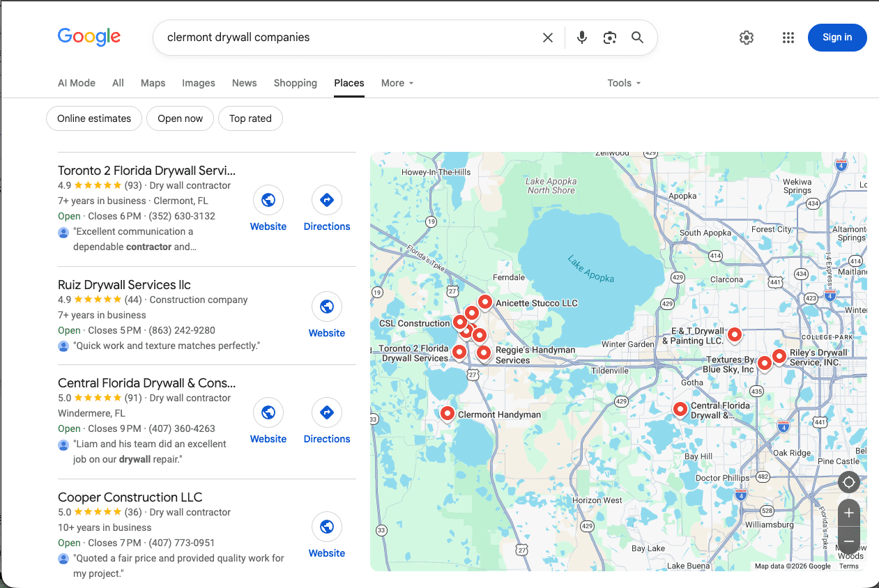Open Website icon for Toronto 2 Florida Drywall
The image size is (879, 588).
tap(268, 201)
